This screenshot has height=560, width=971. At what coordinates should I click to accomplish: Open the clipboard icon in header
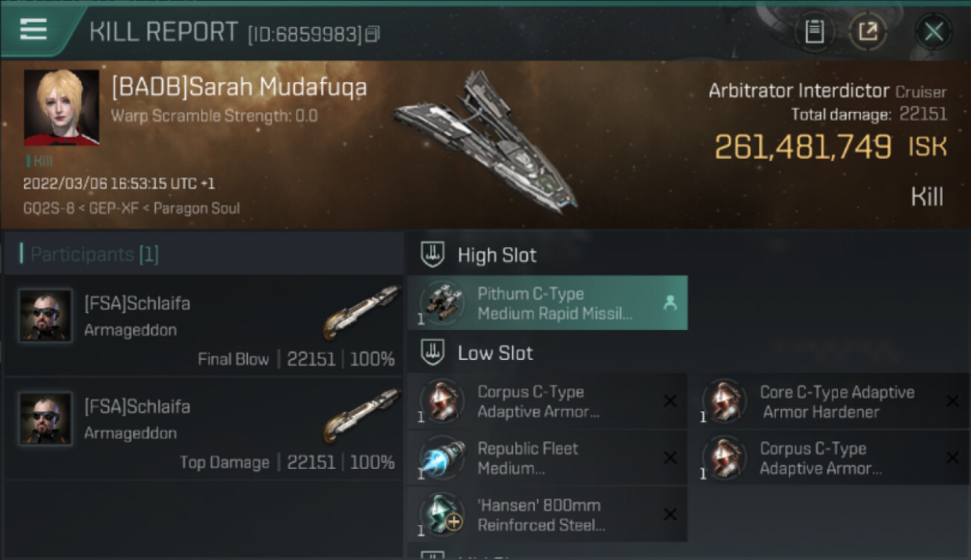coord(814,31)
